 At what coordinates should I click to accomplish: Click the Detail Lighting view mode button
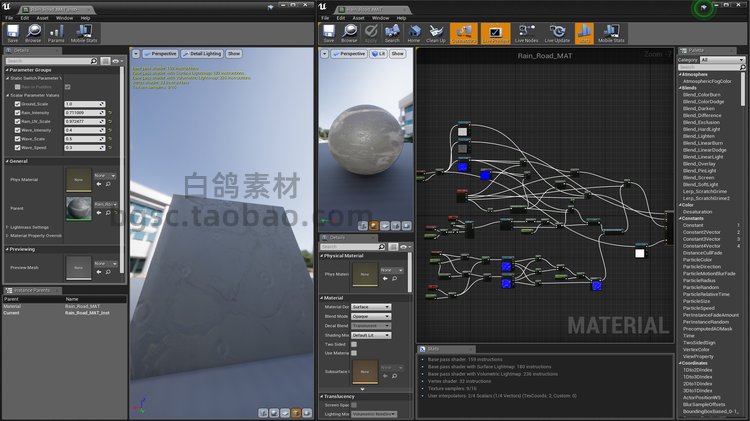(204, 53)
